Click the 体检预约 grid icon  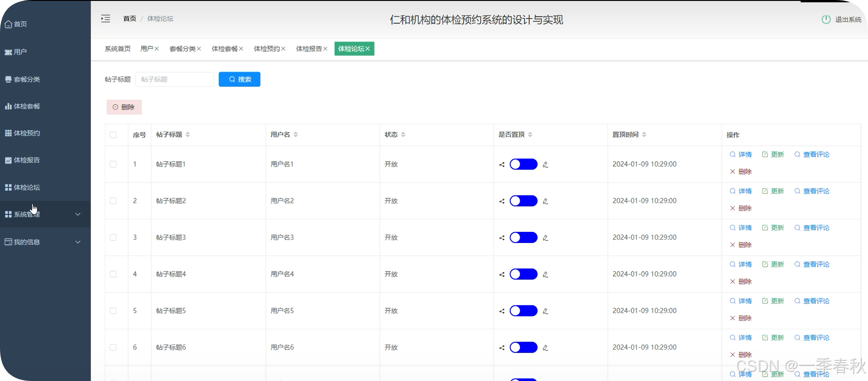tap(8, 133)
